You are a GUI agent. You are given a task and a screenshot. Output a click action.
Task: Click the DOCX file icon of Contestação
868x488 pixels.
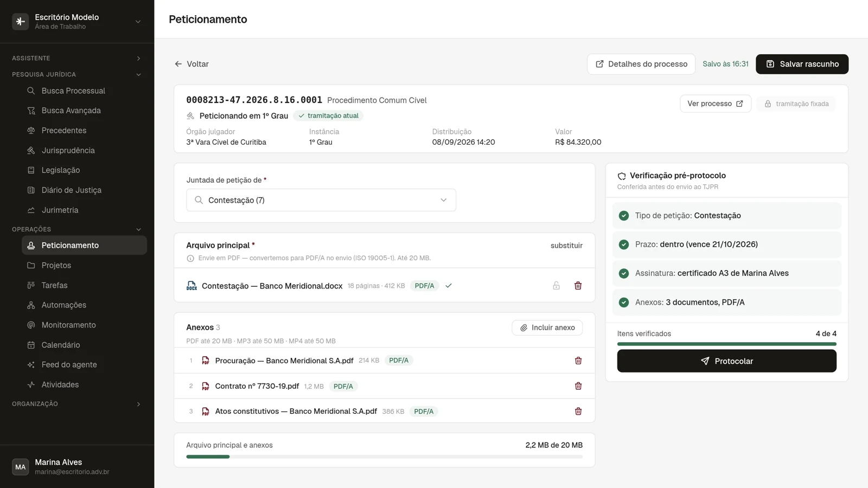192,286
